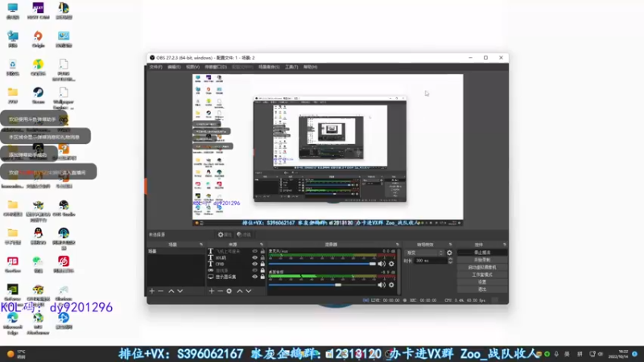Move the scene up in the Scenes panel
644x362 pixels.
point(171,291)
